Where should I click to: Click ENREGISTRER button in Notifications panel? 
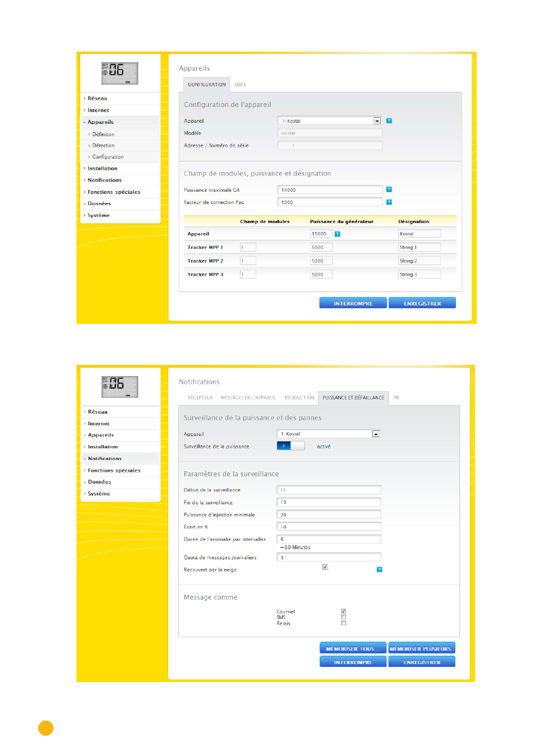421,662
